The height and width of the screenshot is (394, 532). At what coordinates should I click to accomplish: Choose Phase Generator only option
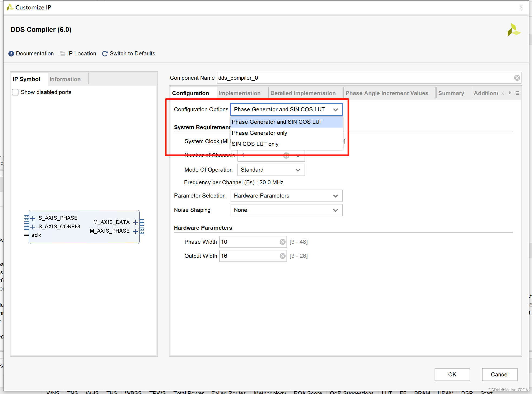(x=286, y=133)
